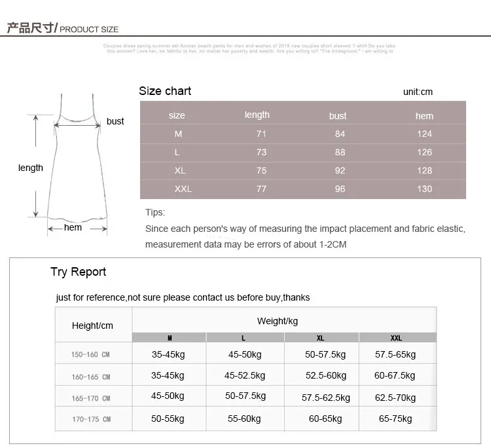Select the 'M' row label in size chart
Viewport: 491px width, 448px height.
click(x=178, y=134)
